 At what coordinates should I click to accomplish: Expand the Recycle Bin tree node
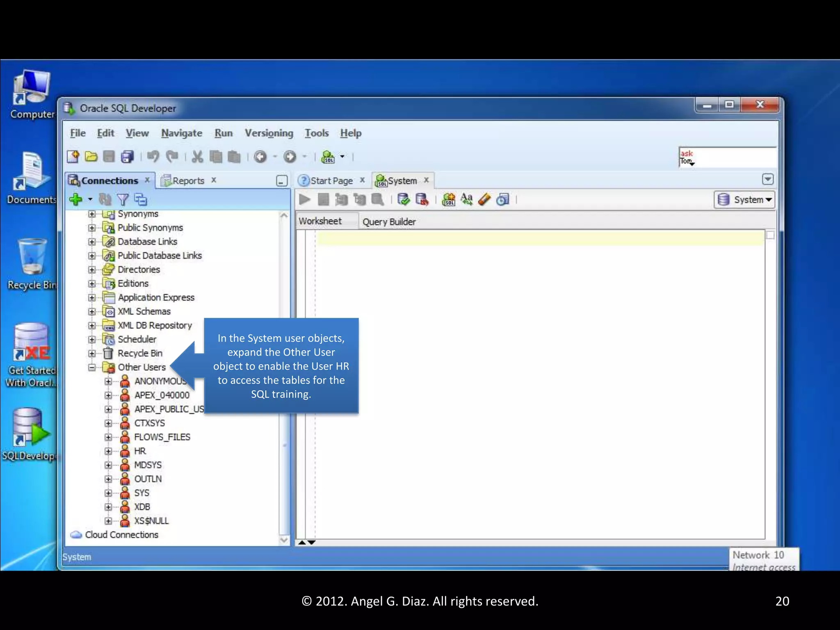pyautogui.click(x=92, y=353)
